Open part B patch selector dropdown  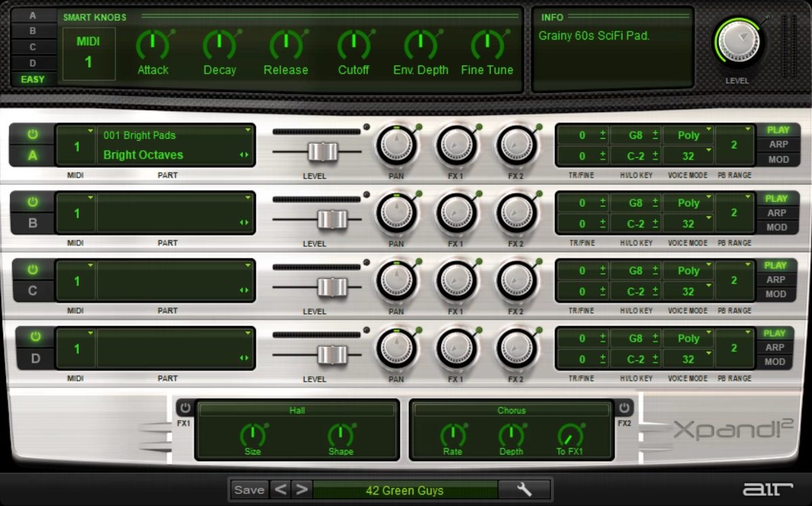point(175,213)
